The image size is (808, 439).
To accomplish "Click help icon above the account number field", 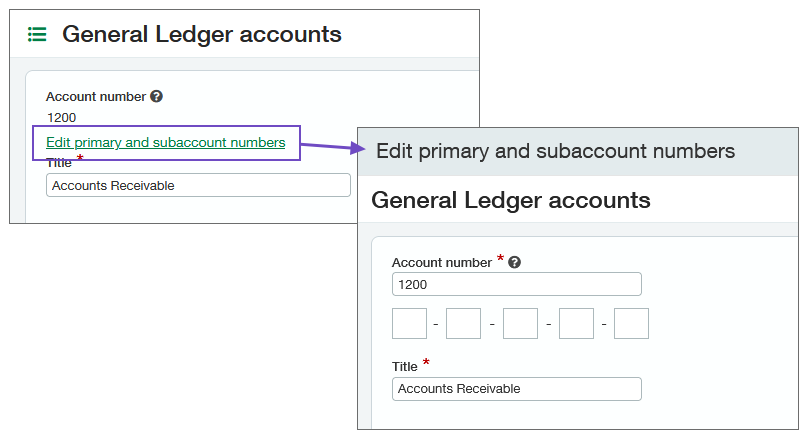I will coord(514,263).
